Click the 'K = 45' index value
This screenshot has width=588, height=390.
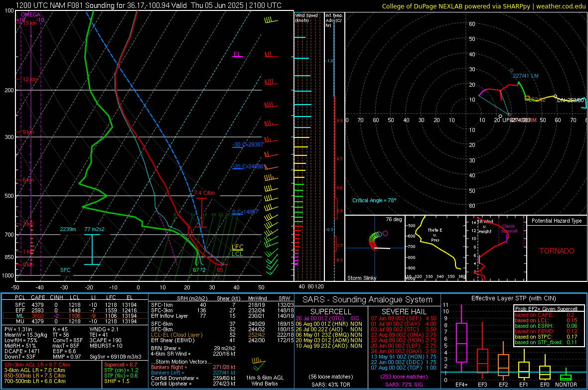pos(60,329)
